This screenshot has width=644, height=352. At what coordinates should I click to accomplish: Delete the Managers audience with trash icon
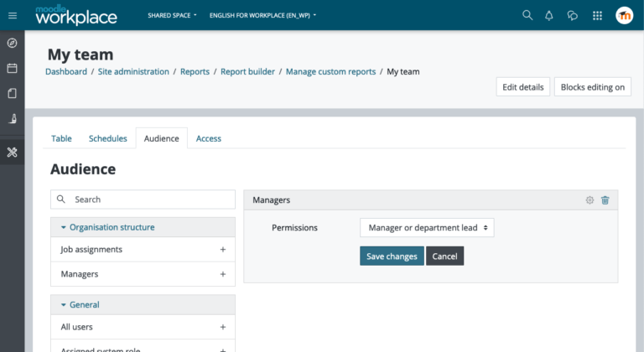(605, 200)
